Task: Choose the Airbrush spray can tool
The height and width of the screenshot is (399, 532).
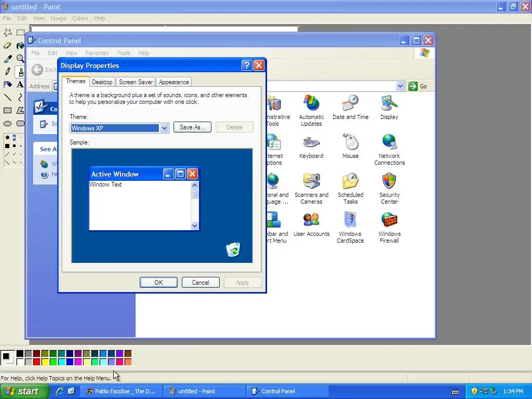Action: point(7,85)
